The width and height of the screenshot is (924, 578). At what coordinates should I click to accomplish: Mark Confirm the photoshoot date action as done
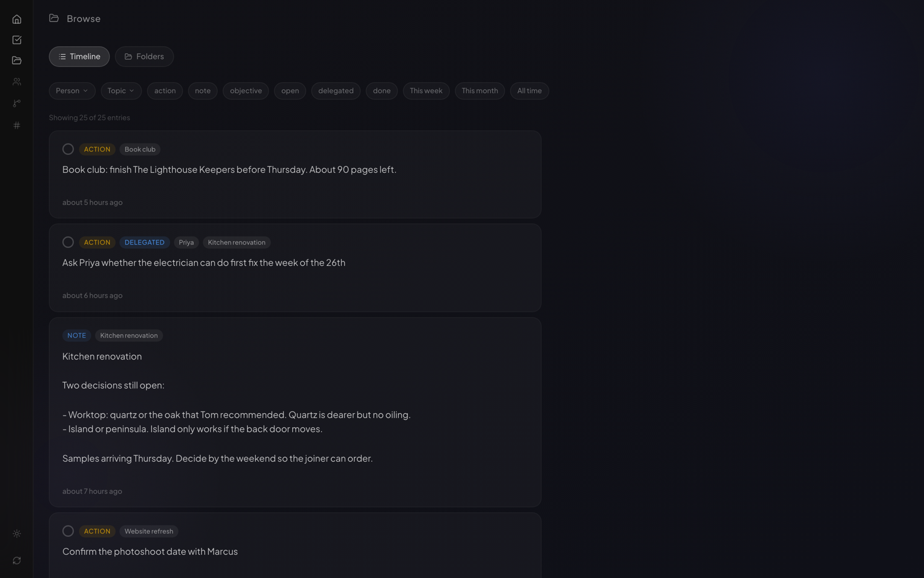(68, 531)
